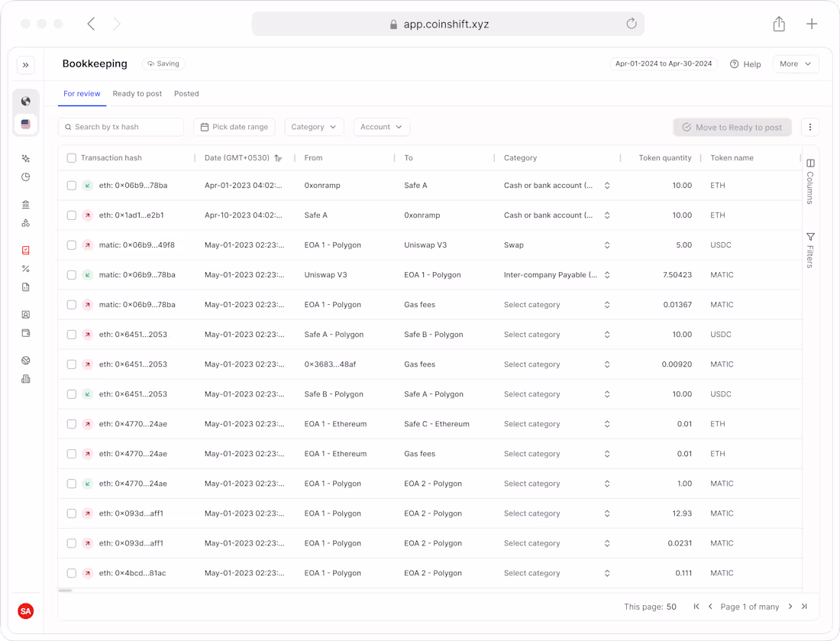The width and height of the screenshot is (840, 641).
Task: Open the pie chart reports icon
Action: pyautogui.click(x=25, y=176)
